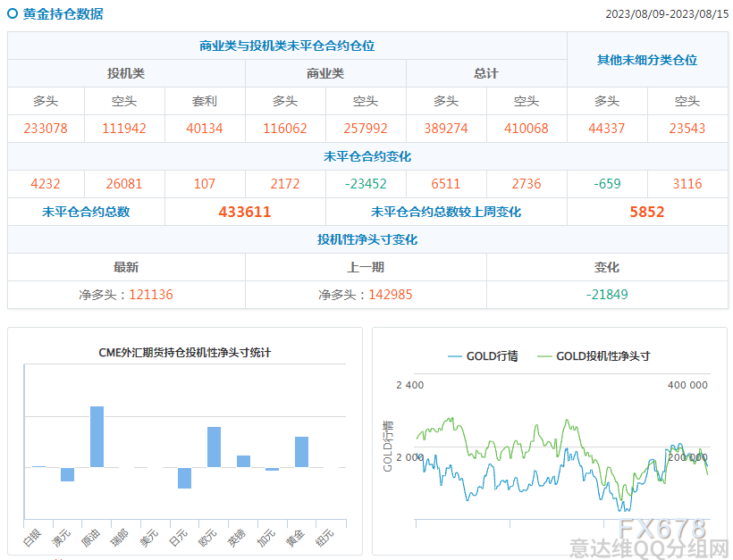Click the 套利 column header
The image size is (733, 560).
tap(205, 101)
